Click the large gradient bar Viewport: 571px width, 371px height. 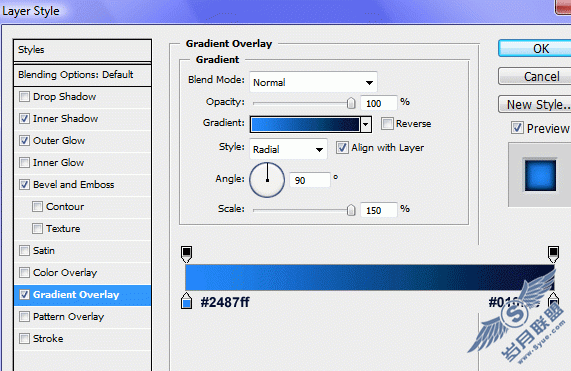pos(370,277)
